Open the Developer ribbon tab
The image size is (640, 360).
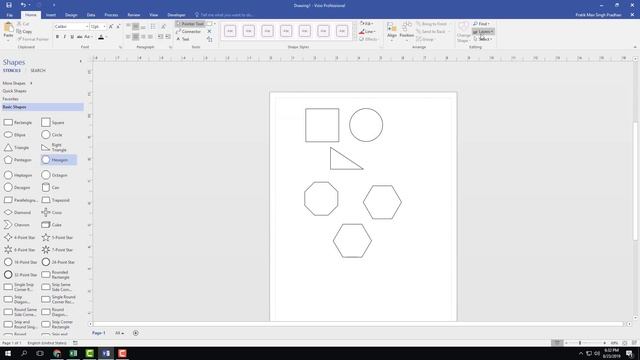pyautogui.click(x=176, y=15)
